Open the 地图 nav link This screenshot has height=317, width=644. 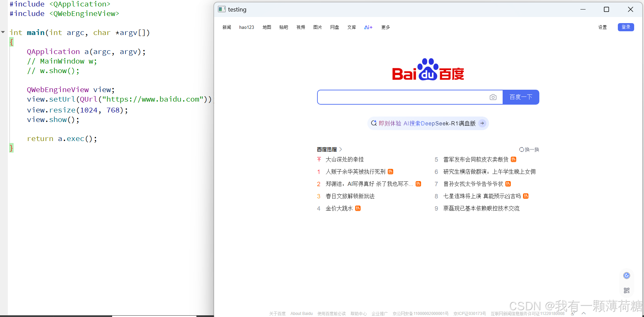pyautogui.click(x=267, y=27)
